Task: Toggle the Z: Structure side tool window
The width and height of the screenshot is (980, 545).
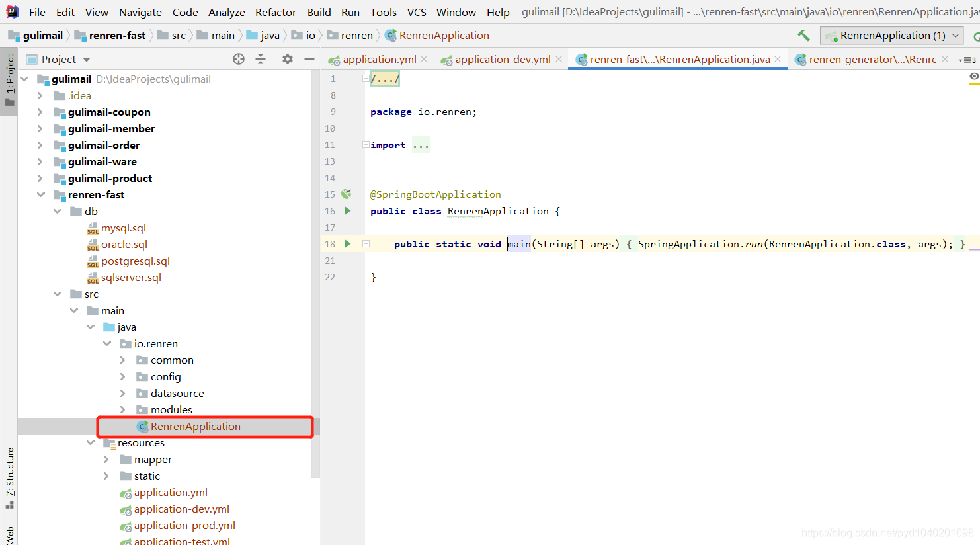Action: [9, 478]
